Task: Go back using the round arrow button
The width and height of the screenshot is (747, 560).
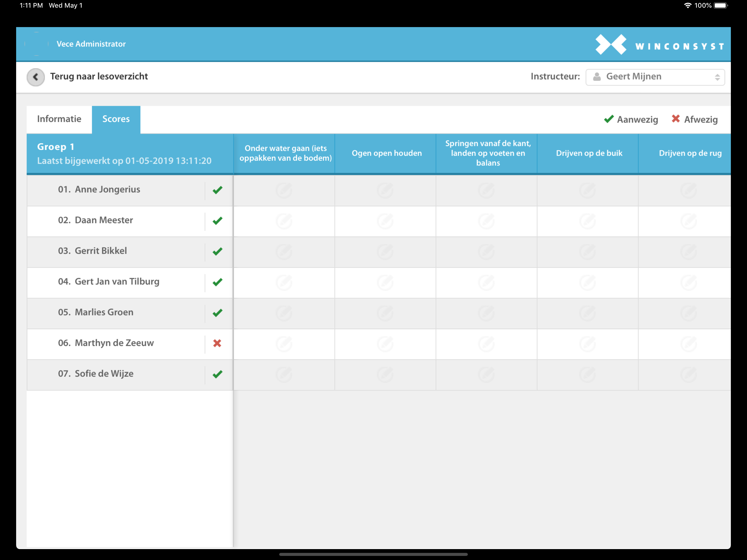Action: [36, 77]
